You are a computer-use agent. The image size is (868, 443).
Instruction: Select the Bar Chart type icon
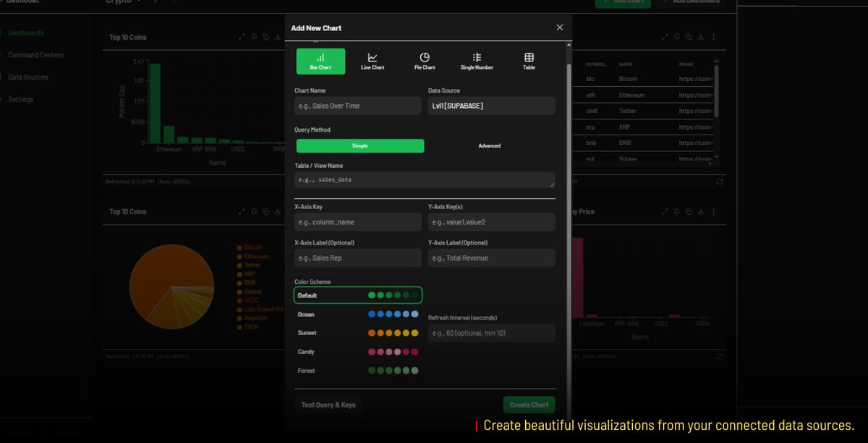pos(320,60)
